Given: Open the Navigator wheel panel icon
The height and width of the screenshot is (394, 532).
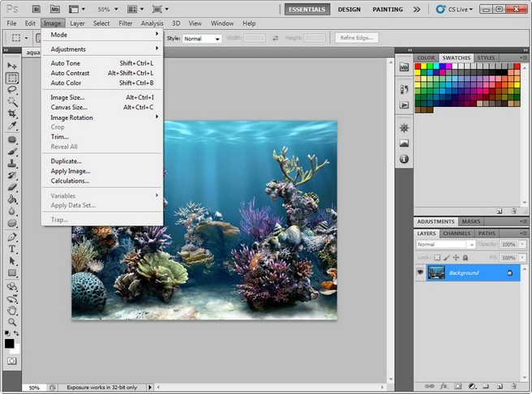Looking at the screenshot, I should pos(404,128).
